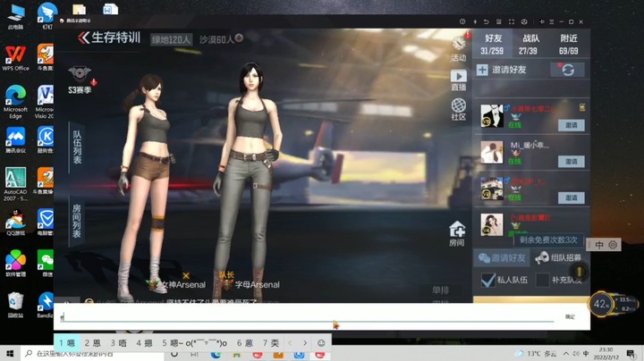
Task: Open the Recycle Bin desktop icon
Action: click(15, 305)
